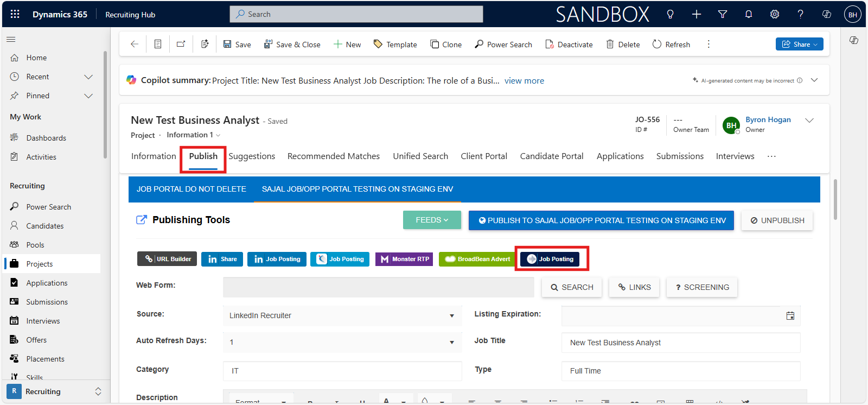Open the Listing Expiration calendar icon
Image resolution: width=868 pixels, height=405 pixels.
790,315
